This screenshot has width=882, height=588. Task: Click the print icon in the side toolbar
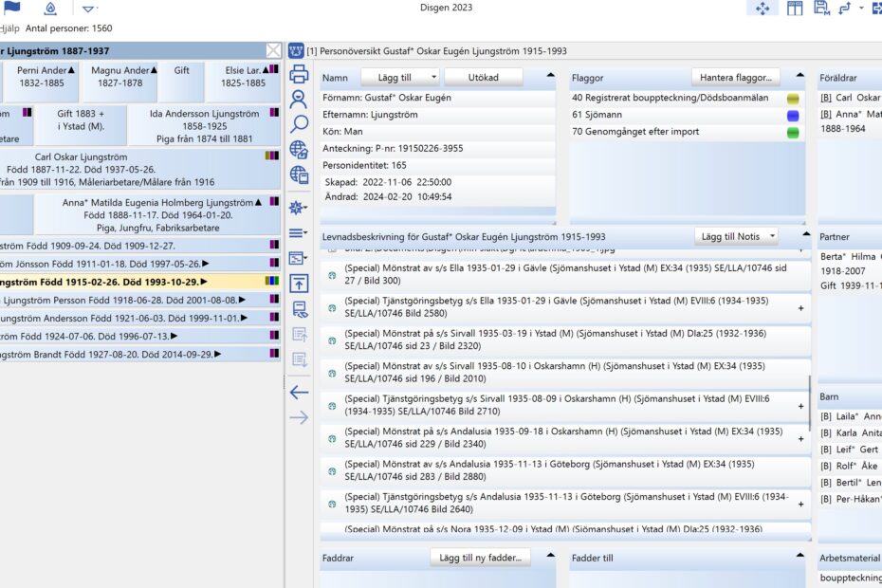click(x=299, y=74)
